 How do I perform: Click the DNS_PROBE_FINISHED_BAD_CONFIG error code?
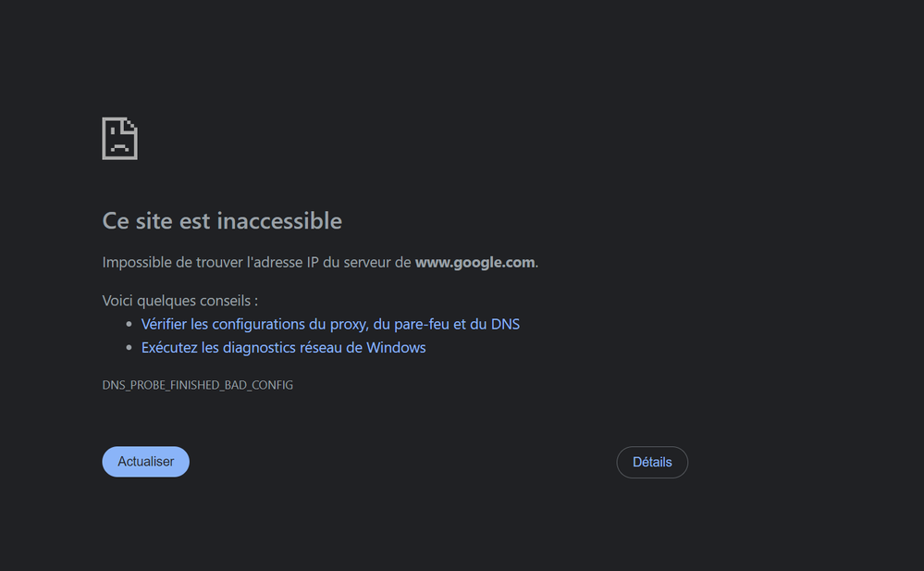point(197,385)
